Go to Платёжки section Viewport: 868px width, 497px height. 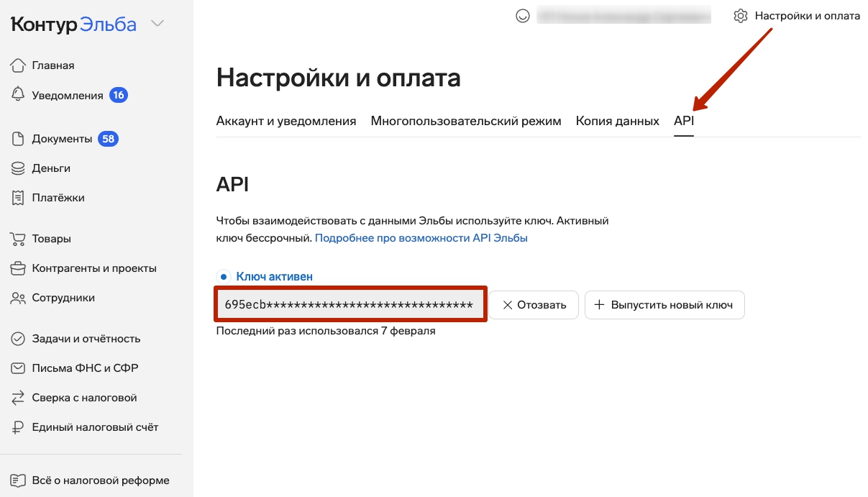(58, 198)
